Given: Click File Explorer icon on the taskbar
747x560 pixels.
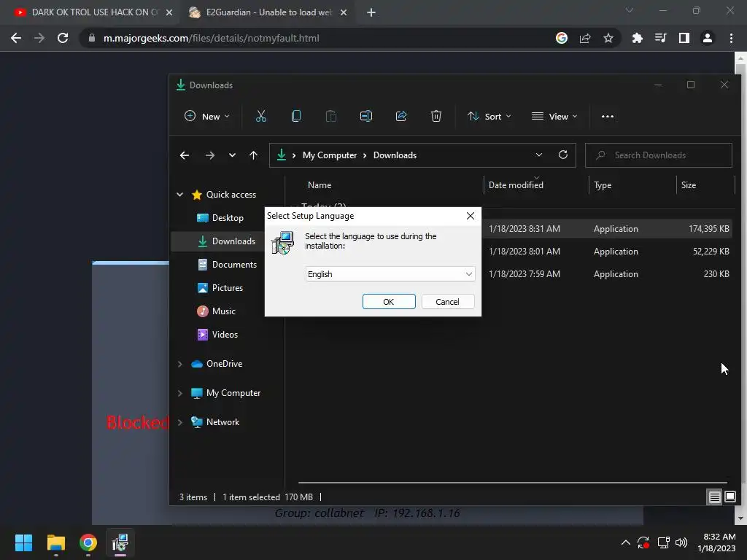Looking at the screenshot, I should tap(55, 542).
